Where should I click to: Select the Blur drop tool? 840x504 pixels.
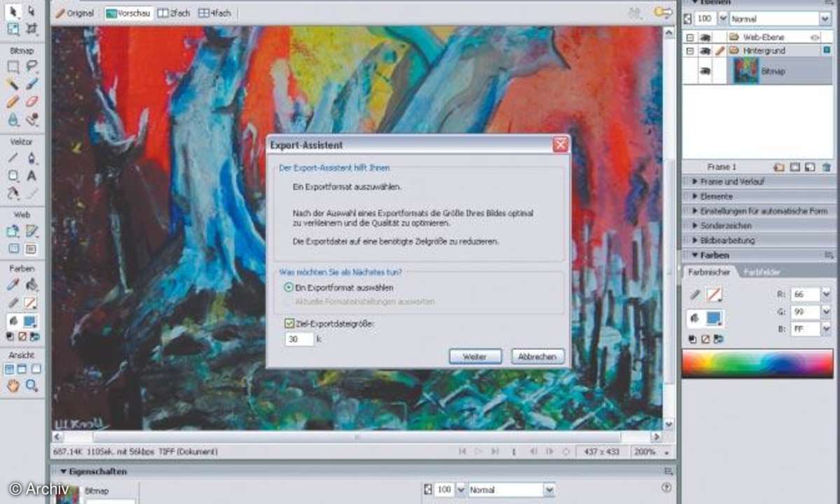(x=13, y=119)
